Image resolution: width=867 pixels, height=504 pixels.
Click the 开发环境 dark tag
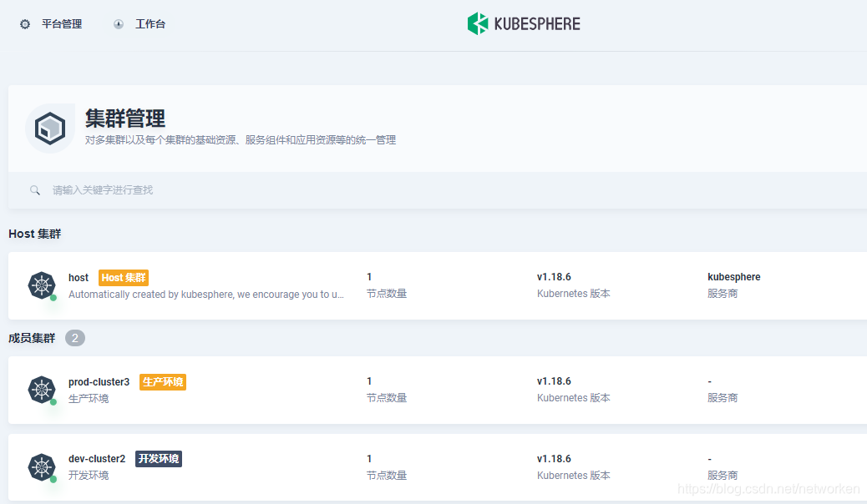coord(159,459)
